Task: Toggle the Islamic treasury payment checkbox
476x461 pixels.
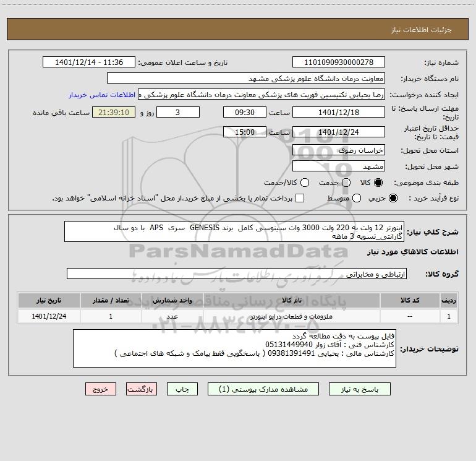Action: tap(300, 198)
